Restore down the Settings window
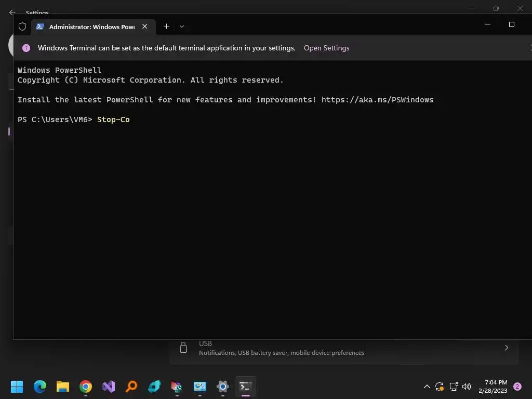 [x=496, y=8]
